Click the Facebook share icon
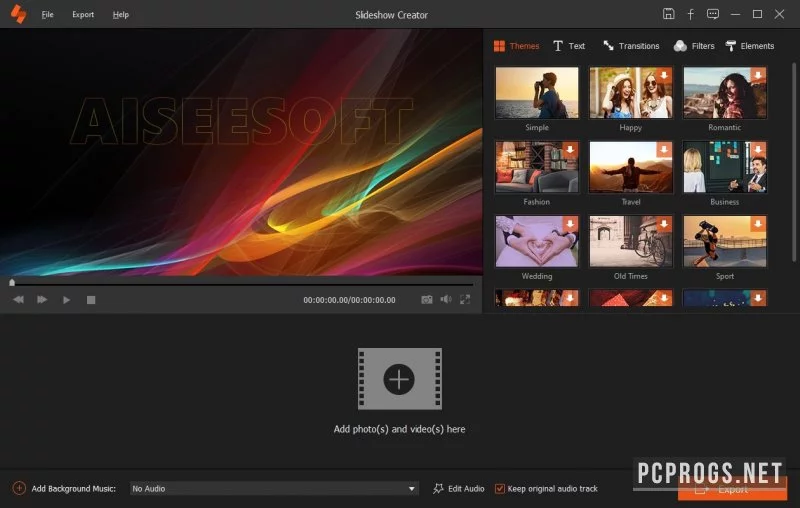The height and width of the screenshot is (508, 800). point(690,14)
